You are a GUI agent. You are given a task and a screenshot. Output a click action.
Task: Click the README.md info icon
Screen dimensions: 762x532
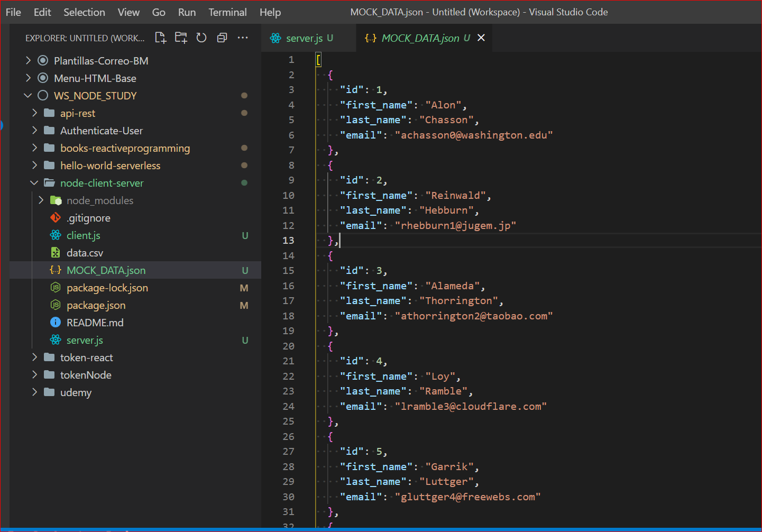pos(56,323)
